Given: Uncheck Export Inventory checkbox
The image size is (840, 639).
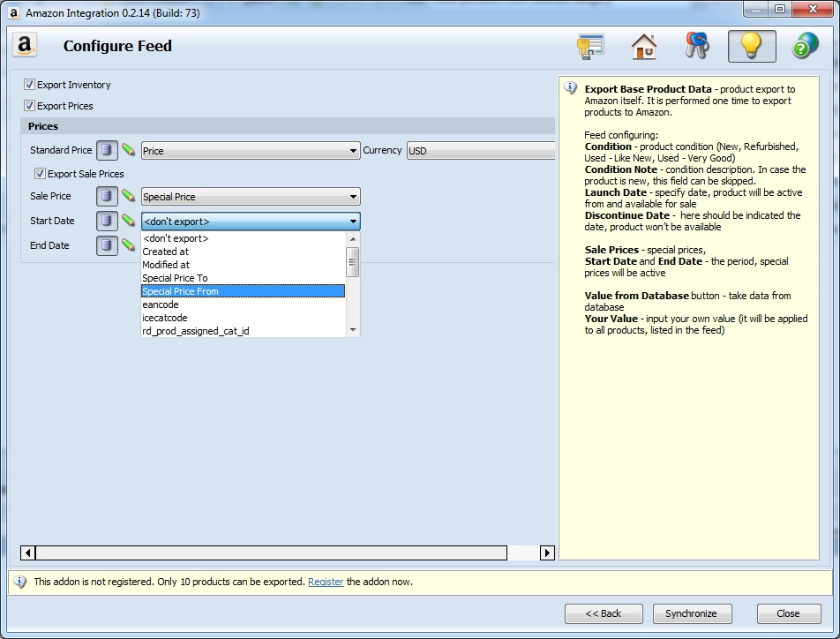Looking at the screenshot, I should tap(29, 84).
